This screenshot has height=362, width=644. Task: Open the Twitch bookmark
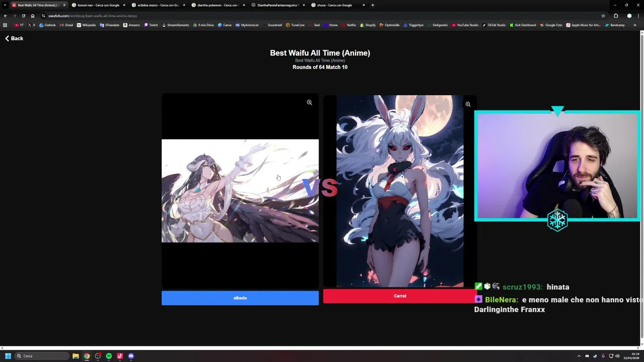(151, 25)
